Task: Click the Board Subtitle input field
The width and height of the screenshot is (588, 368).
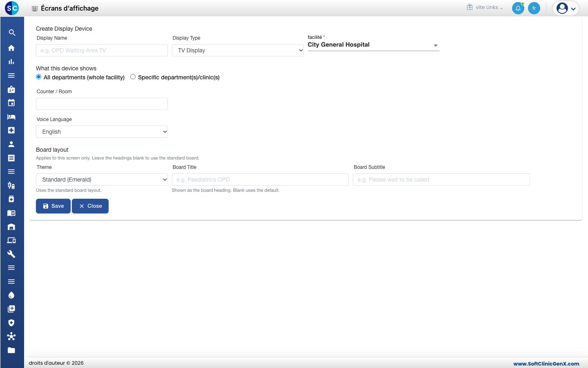Action: 441,180
